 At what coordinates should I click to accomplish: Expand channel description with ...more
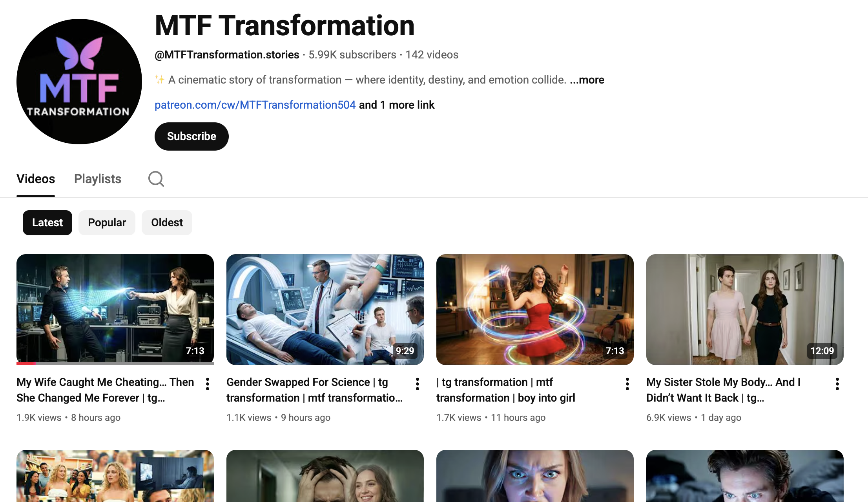pos(587,80)
